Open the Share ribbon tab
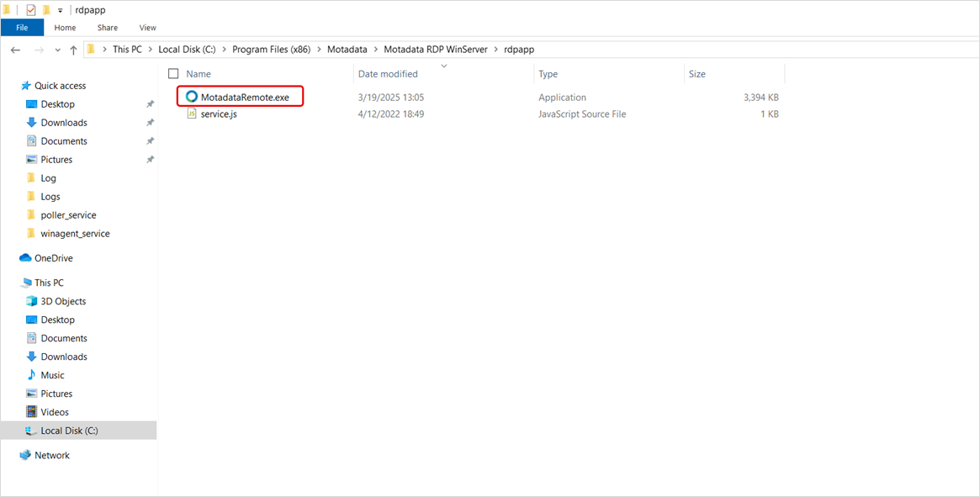This screenshot has width=980, height=497. [x=109, y=28]
